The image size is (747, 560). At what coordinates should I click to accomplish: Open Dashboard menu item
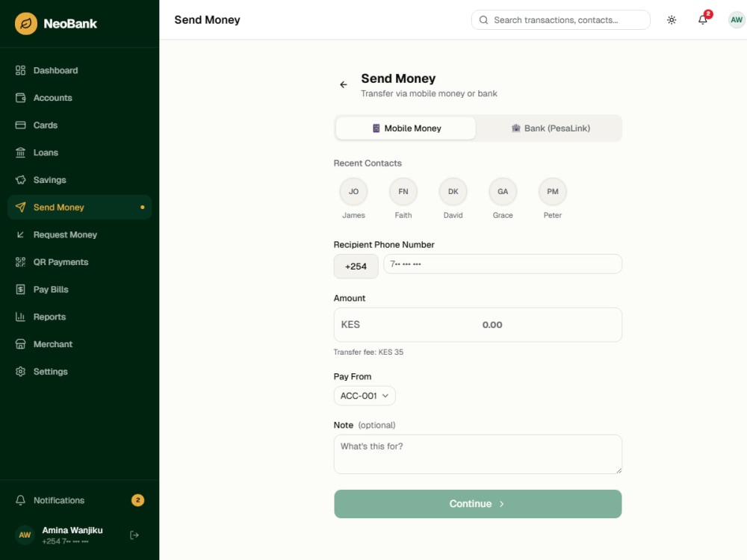80,70
